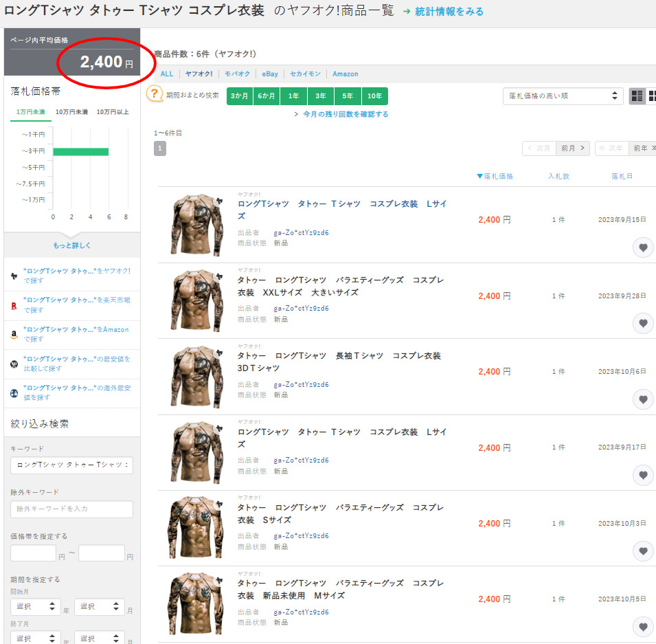The height and width of the screenshot is (644, 656).
Task: Click the 除外キーワード input field
Action: 71,509
